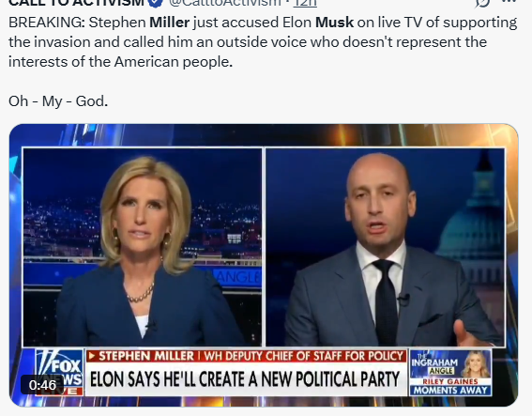This screenshot has width=532, height=416.
Task: Open the 12h timestamp link
Action: click(305, 3)
